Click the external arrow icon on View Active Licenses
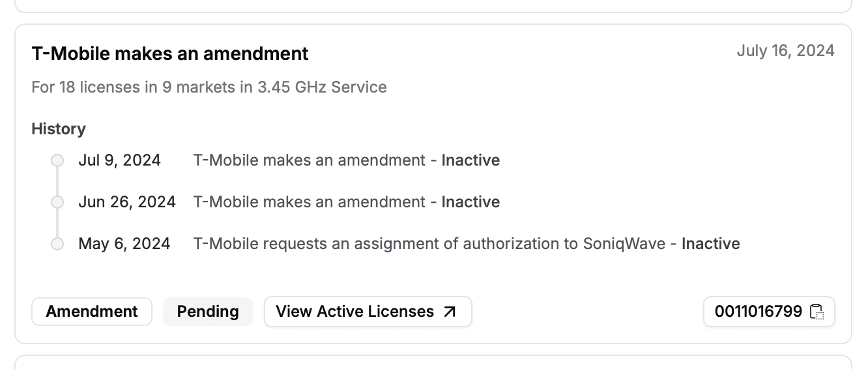The image size is (868, 369). click(x=450, y=312)
